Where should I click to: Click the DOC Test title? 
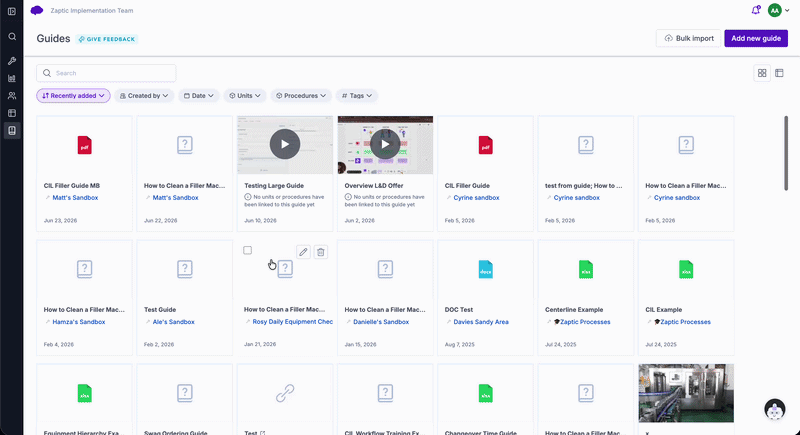click(459, 310)
